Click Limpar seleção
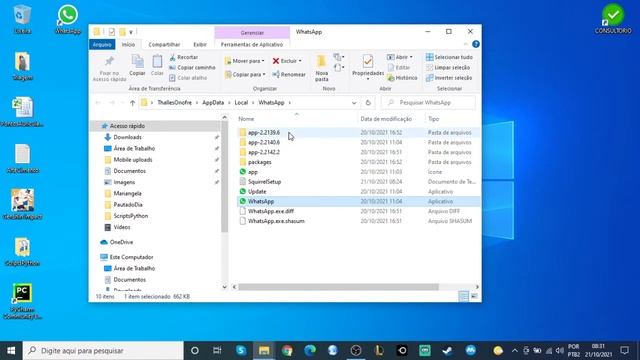The image size is (640, 360). coord(448,67)
